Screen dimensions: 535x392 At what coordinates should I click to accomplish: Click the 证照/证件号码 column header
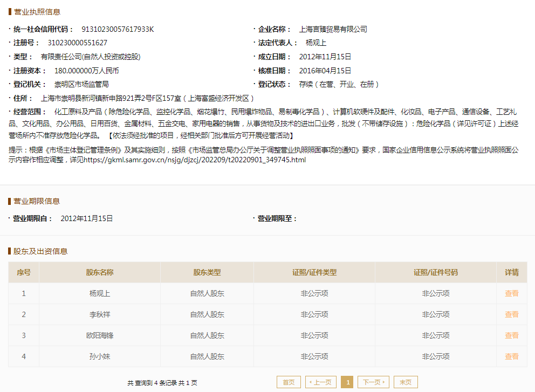[x=436, y=272]
